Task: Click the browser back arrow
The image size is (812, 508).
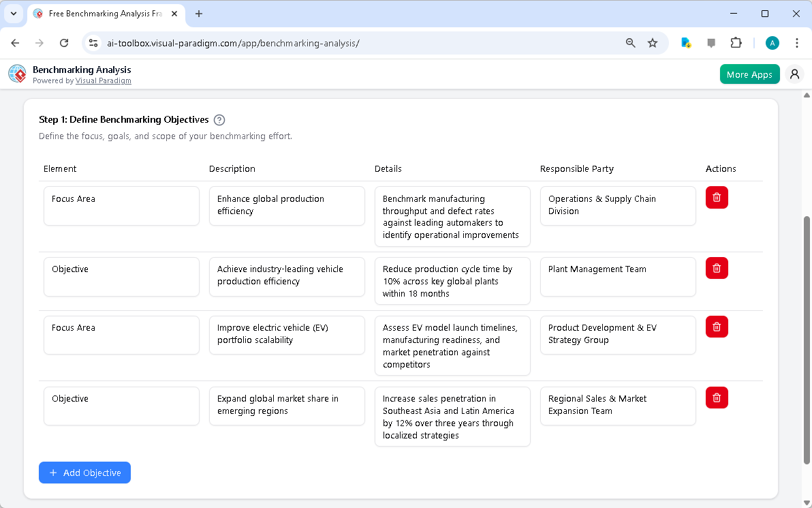Action: tap(15, 42)
